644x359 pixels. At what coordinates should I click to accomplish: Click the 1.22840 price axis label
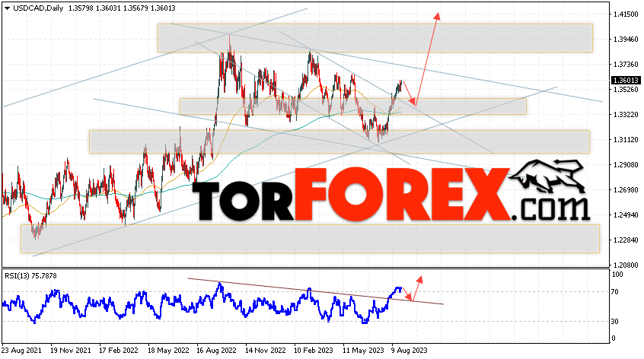626,240
